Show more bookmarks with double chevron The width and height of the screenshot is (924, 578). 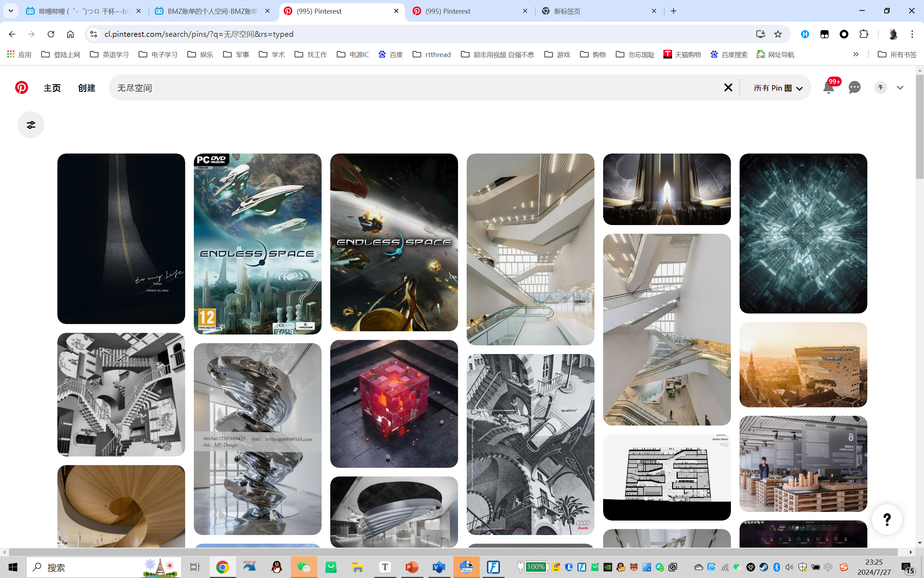pos(856,54)
